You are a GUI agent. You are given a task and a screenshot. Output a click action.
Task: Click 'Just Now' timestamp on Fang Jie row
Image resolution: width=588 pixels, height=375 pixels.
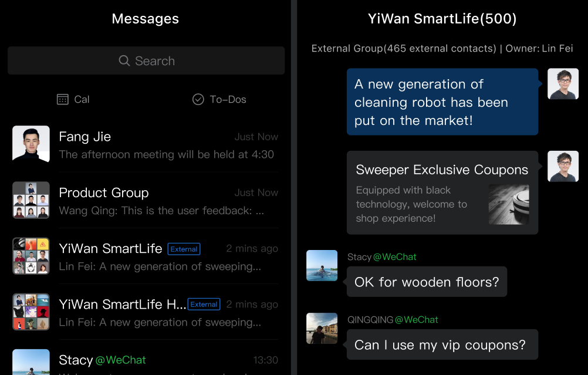pyautogui.click(x=256, y=137)
